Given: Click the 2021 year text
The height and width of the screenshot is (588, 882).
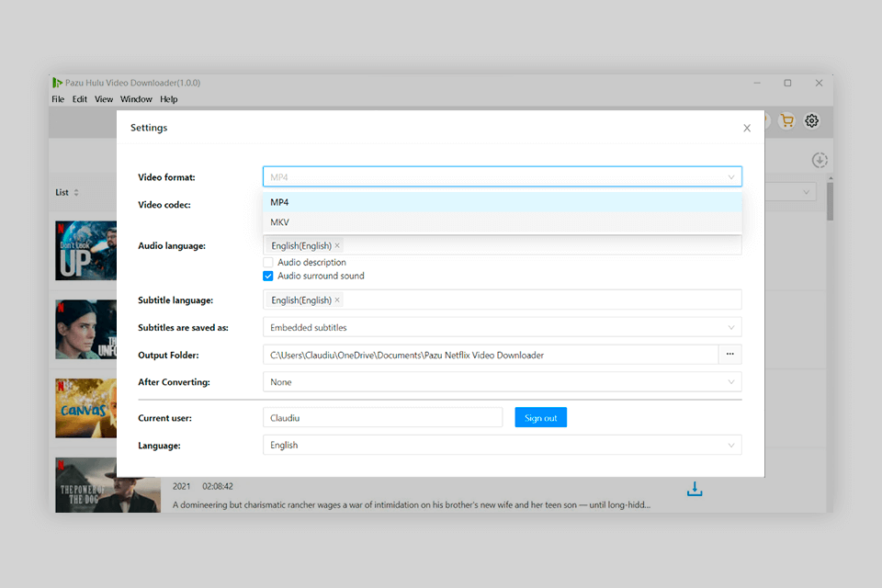Looking at the screenshot, I should pos(181,486).
